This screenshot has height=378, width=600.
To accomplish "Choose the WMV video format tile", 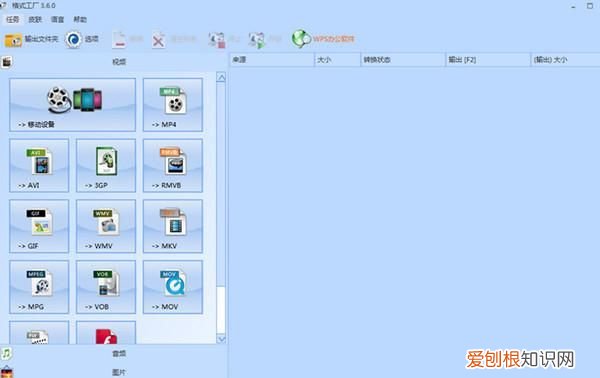I will pyautogui.click(x=106, y=226).
